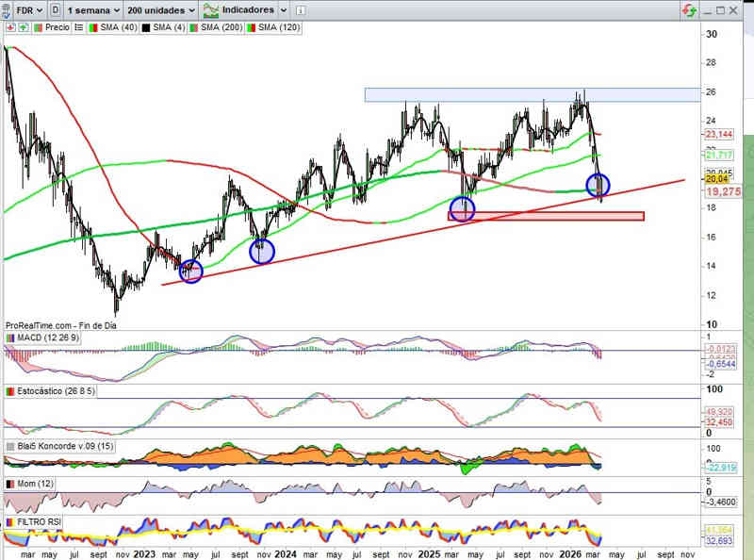Click the toolbar handle icon left of FDR
This screenshot has width=754, height=560.
pyautogui.click(x=6, y=9)
